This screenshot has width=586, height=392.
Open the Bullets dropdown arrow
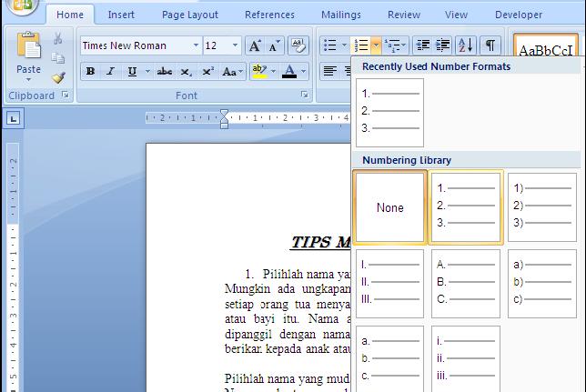point(344,45)
